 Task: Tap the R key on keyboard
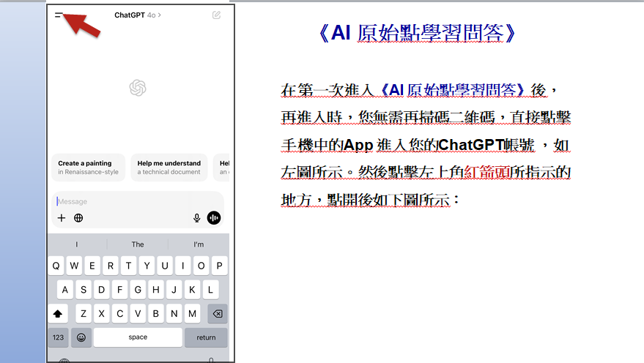point(111,266)
